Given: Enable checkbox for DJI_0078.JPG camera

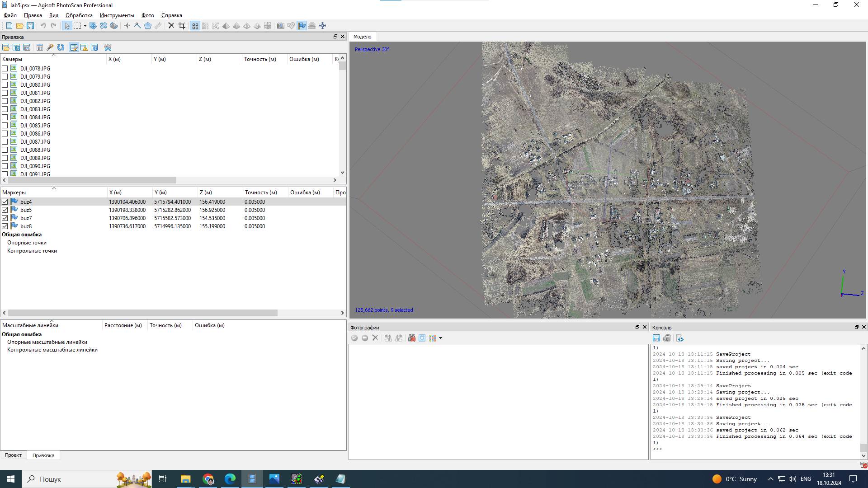Looking at the screenshot, I should [x=5, y=69].
